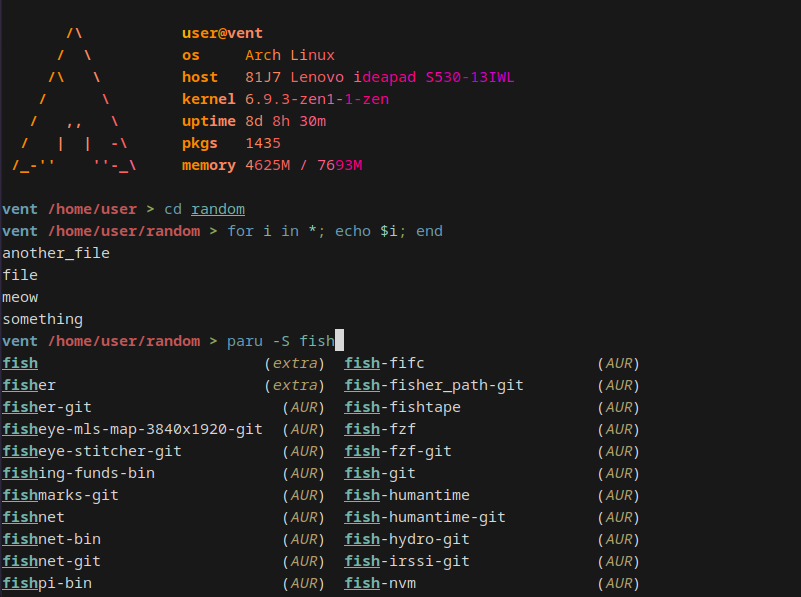Click the '(extra)' tag next to fisher
Viewport: 801px width, 597px height.
(x=294, y=385)
